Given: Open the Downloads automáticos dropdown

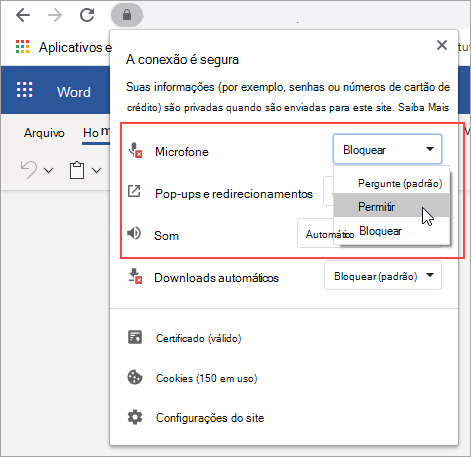Looking at the screenshot, I should tap(383, 275).
